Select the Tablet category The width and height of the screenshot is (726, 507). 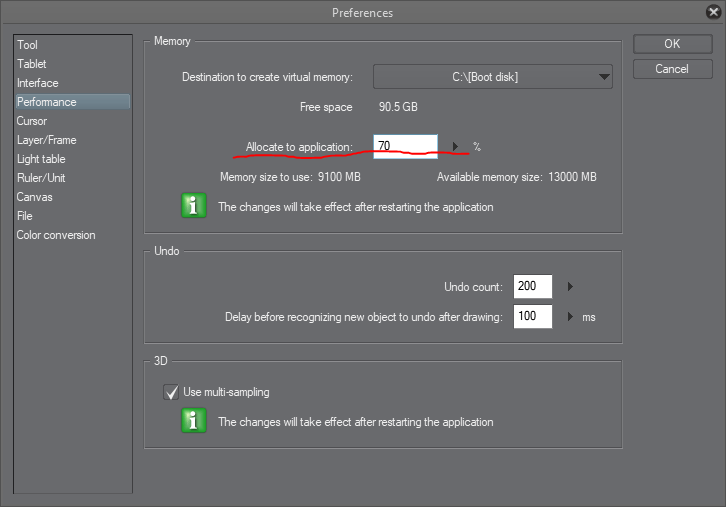pyautogui.click(x=32, y=64)
